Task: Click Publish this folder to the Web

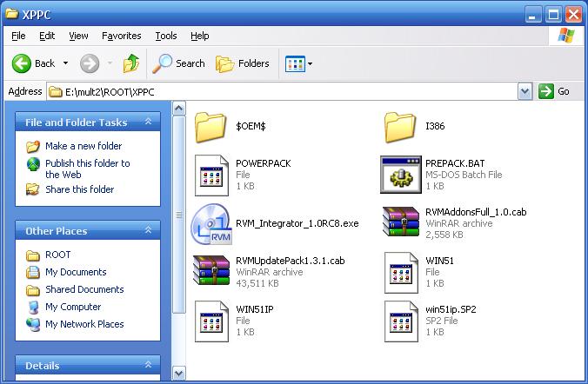Action: click(87, 169)
